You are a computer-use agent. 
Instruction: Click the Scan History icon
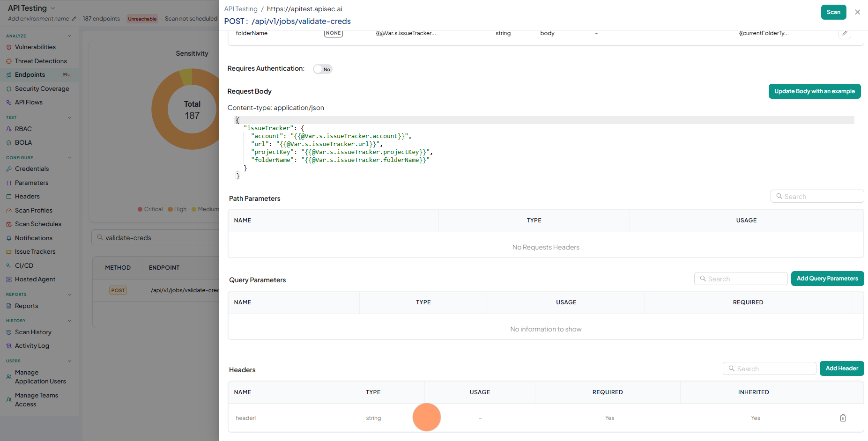(9, 332)
